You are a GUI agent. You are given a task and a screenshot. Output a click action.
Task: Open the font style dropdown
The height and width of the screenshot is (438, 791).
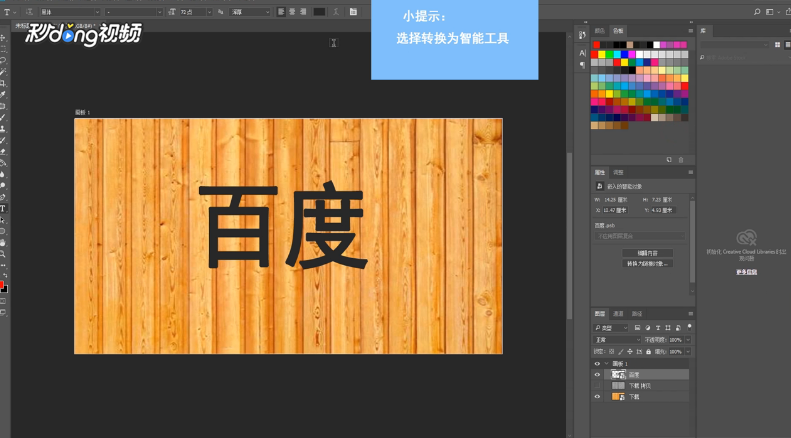(x=134, y=12)
